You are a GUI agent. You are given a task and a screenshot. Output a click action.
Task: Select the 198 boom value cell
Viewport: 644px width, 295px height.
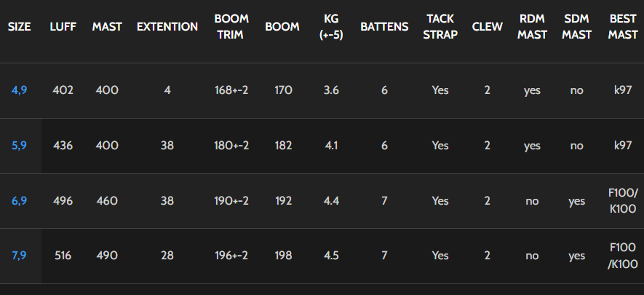[x=282, y=256]
